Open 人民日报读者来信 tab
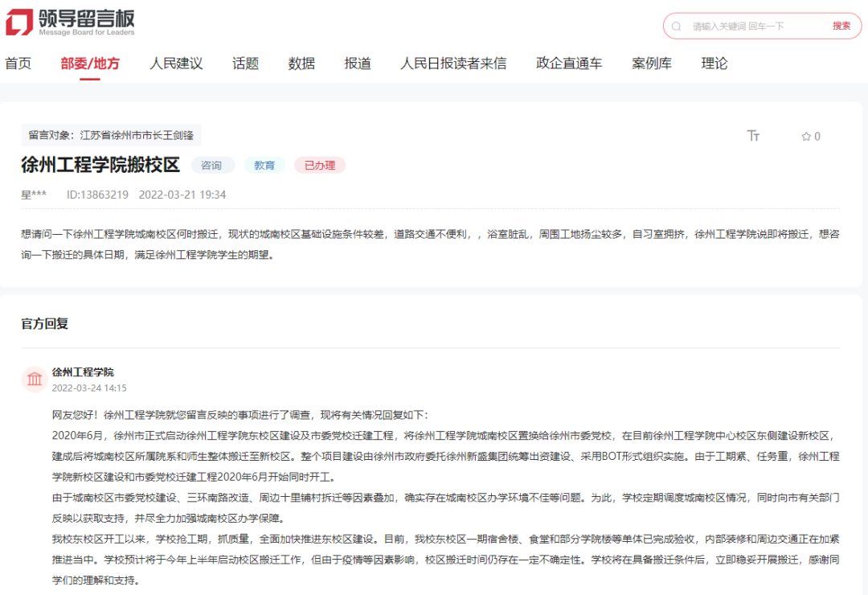Screen dimensions: 868x595 point(453,64)
